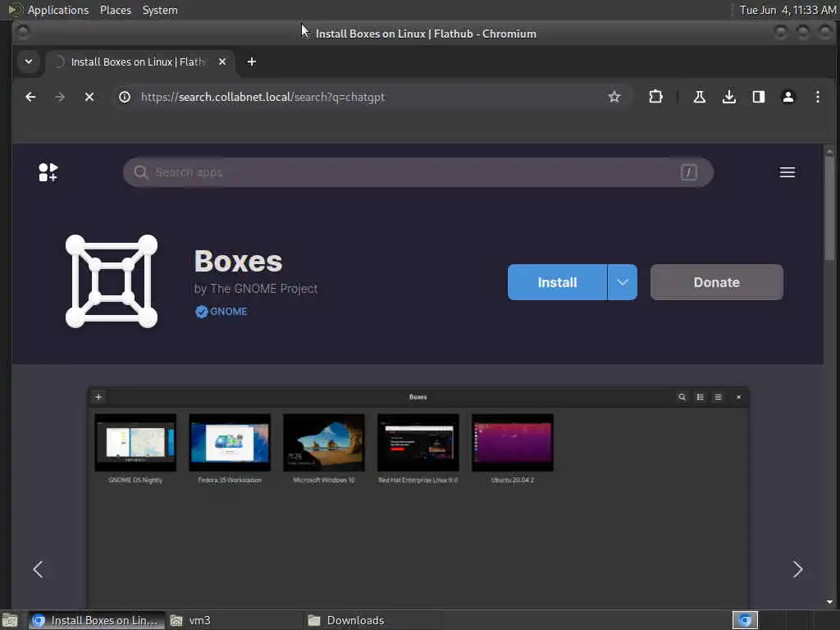The image size is (840, 630).
Task: Click the site information icon in address bar
Action: coord(125,97)
